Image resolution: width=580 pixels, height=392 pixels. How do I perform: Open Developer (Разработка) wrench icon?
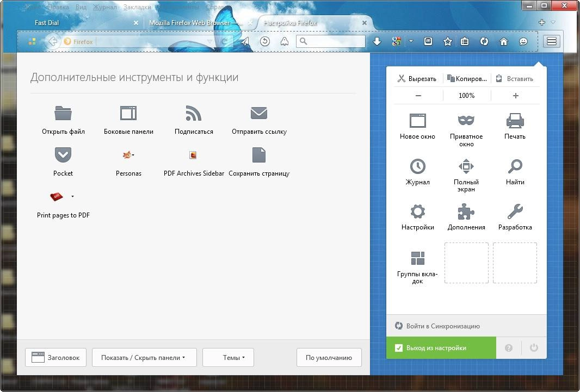point(515,211)
